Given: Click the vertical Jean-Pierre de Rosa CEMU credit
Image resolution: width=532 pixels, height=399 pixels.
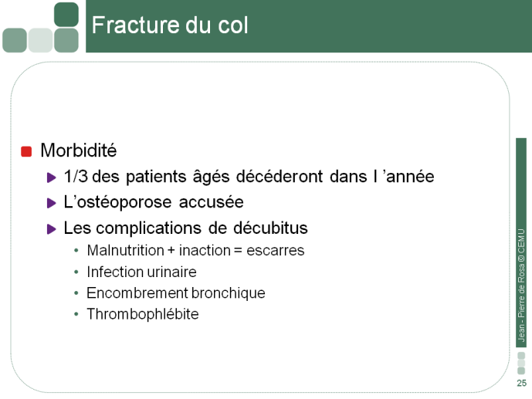Looking at the screenshot, I should pos(521,285).
